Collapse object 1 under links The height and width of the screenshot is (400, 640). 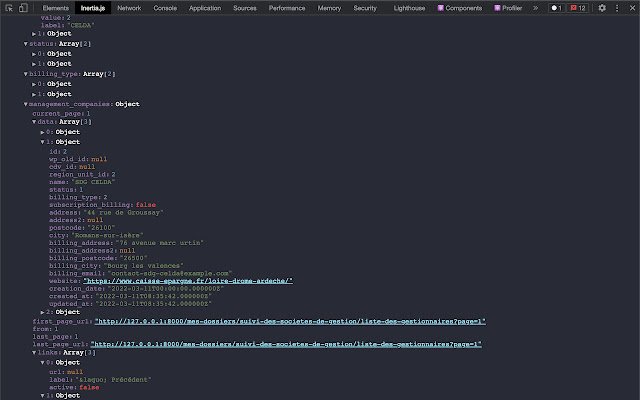[x=42, y=396]
